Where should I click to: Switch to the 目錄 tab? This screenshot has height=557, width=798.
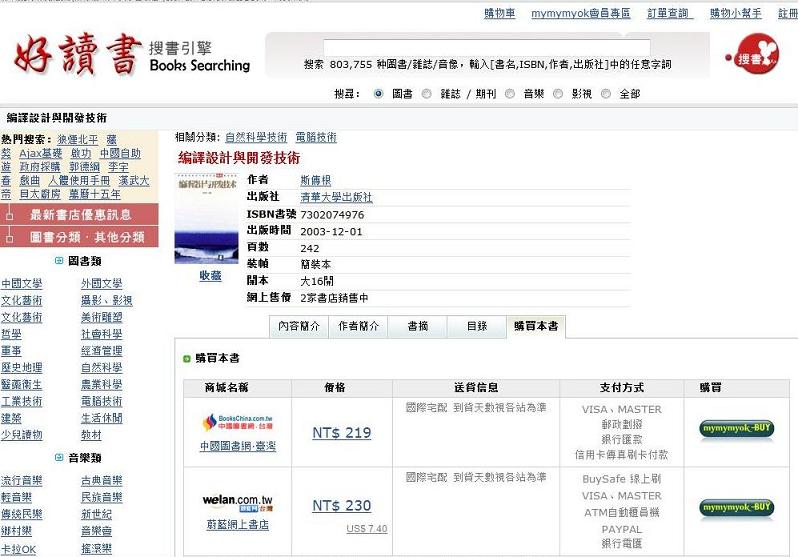pyautogui.click(x=477, y=326)
